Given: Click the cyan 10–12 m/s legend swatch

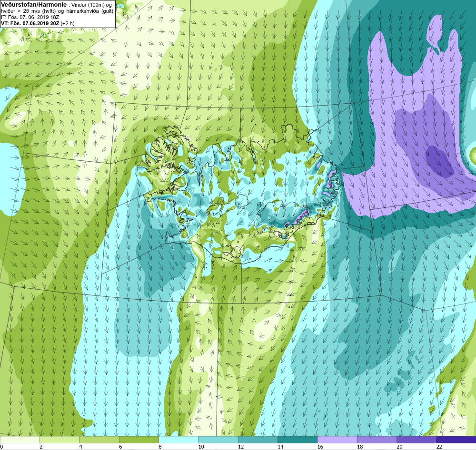Looking at the screenshot, I should click(218, 440).
